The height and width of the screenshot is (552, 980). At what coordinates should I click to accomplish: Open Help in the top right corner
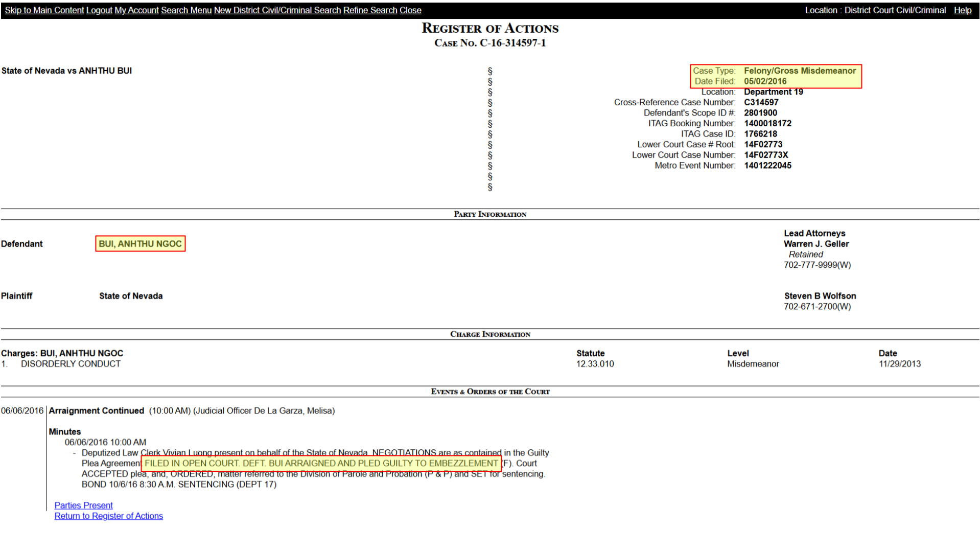963,10
